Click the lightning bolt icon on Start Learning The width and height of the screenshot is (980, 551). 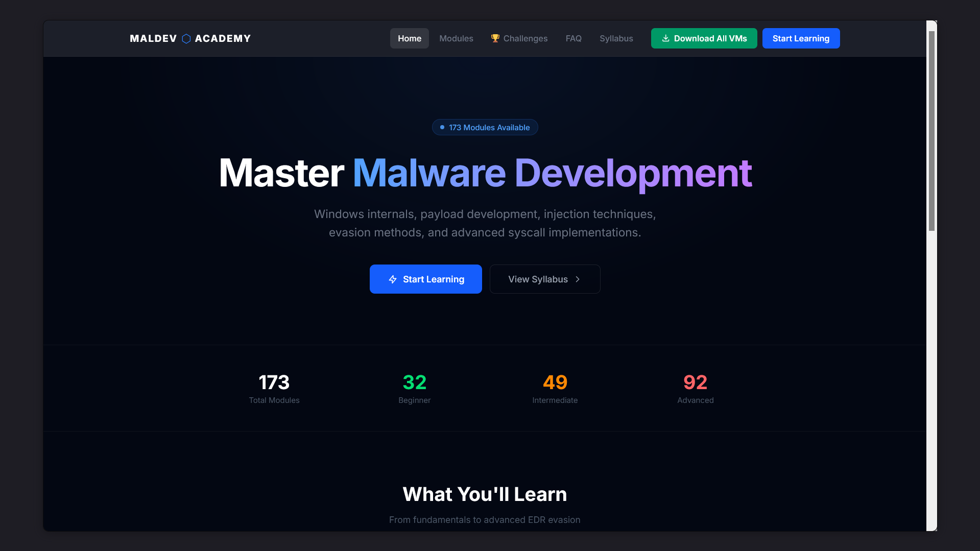click(392, 279)
